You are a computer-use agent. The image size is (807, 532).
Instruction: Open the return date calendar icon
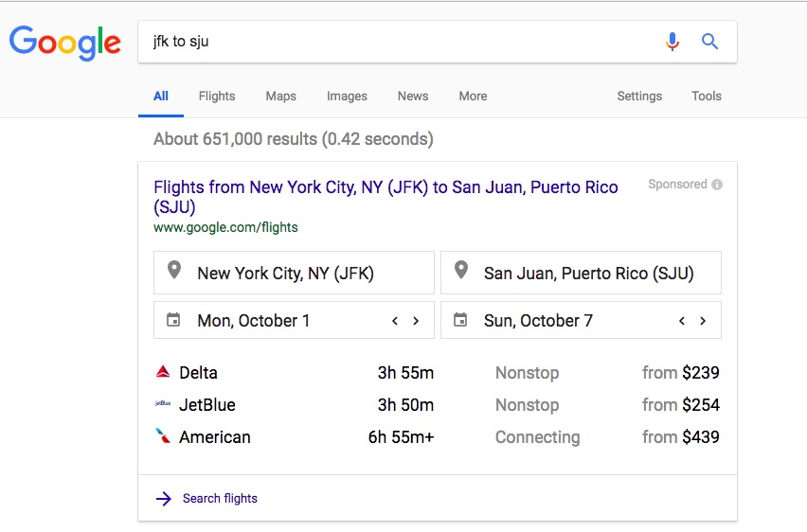[460, 320]
